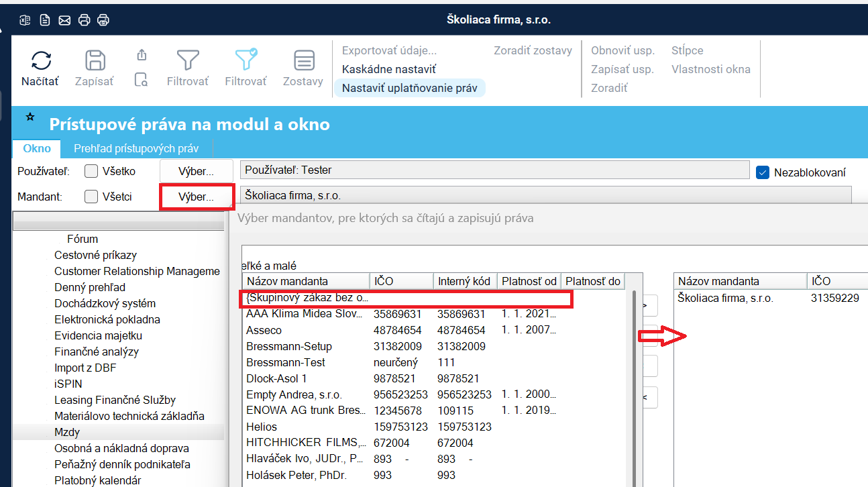Click the Výber... button for Mandant
This screenshot has width=868, height=487.
pyautogui.click(x=196, y=197)
